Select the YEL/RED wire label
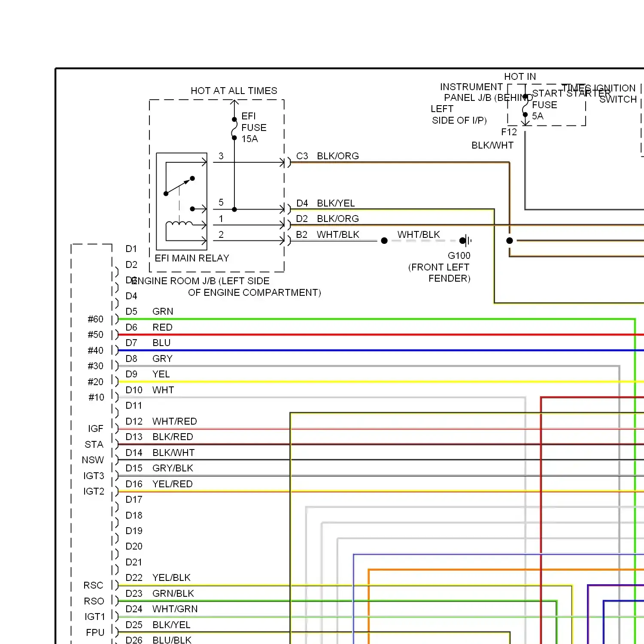This screenshot has width=644, height=644. (x=173, y=484)
